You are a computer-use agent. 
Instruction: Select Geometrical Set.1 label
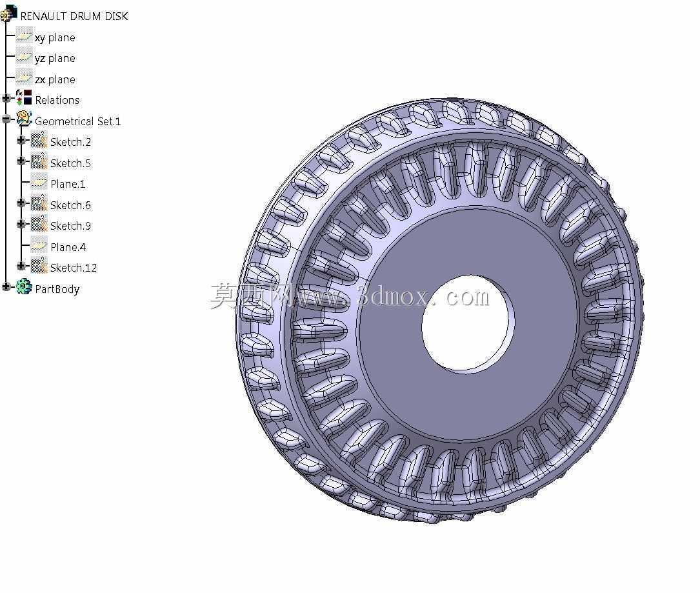(x=77, y=121)
